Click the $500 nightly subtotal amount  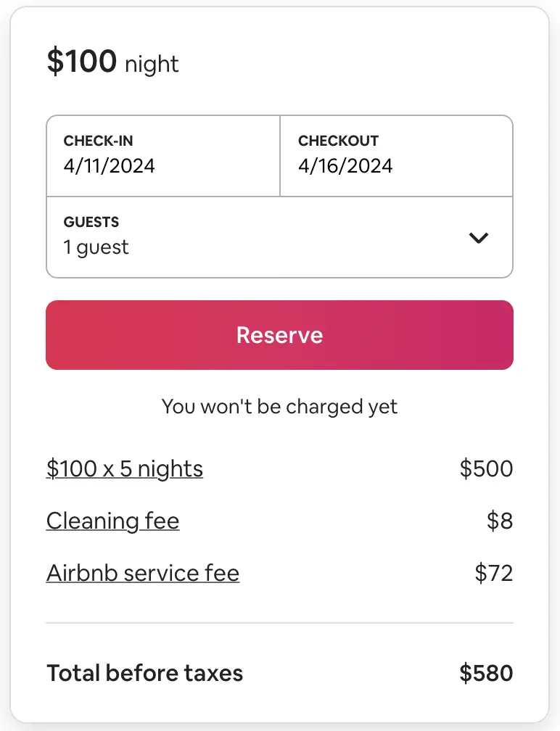tap(486, 468)
